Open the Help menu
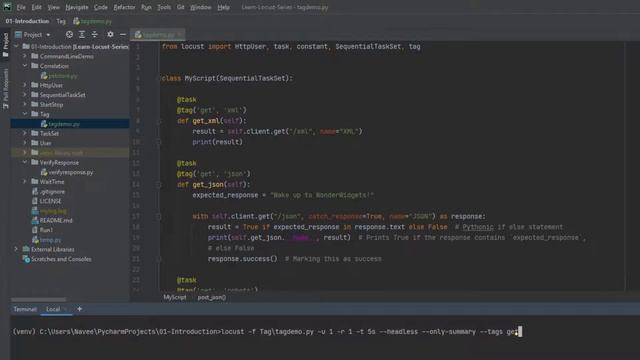This screenshot has width=640, height=360. (223, 7)
